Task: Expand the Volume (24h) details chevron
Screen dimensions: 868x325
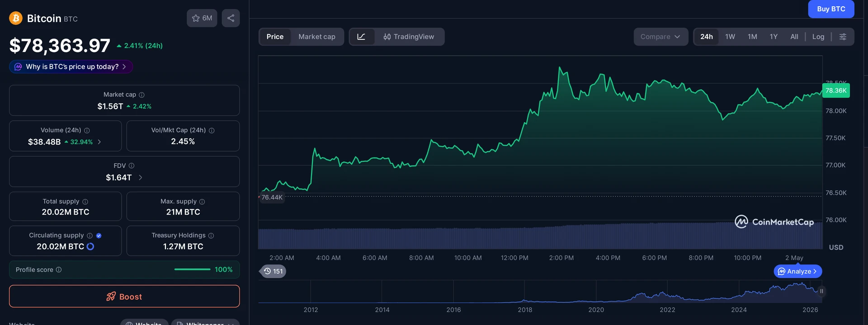Action: (x=99, y=142)
